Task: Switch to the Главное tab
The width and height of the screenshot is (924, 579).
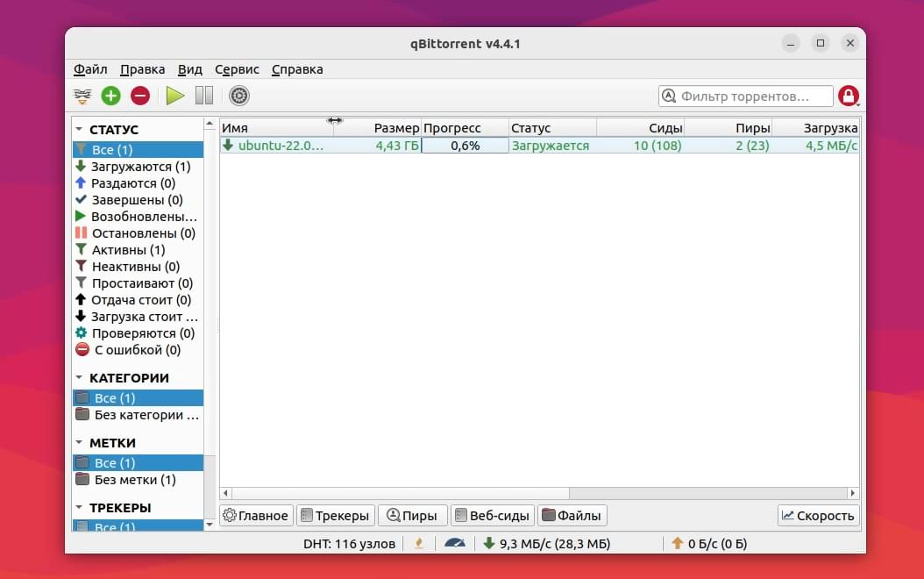Action: (x=256, y=515)
